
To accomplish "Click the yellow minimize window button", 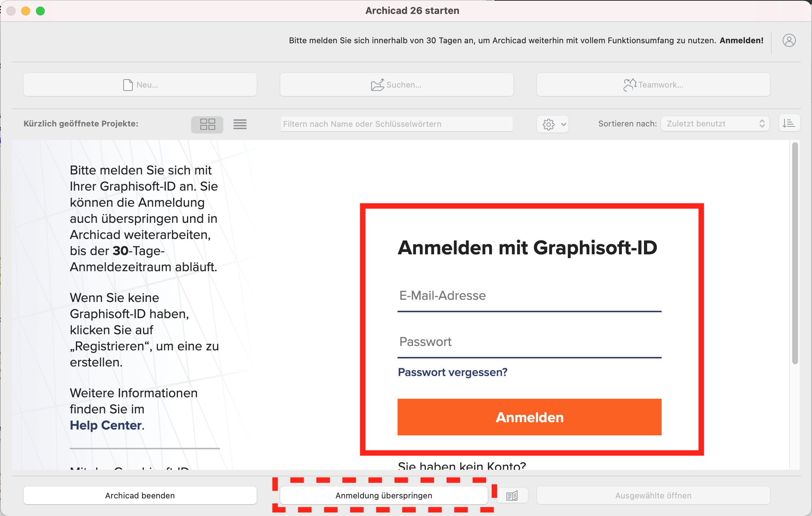I will 26,11.
